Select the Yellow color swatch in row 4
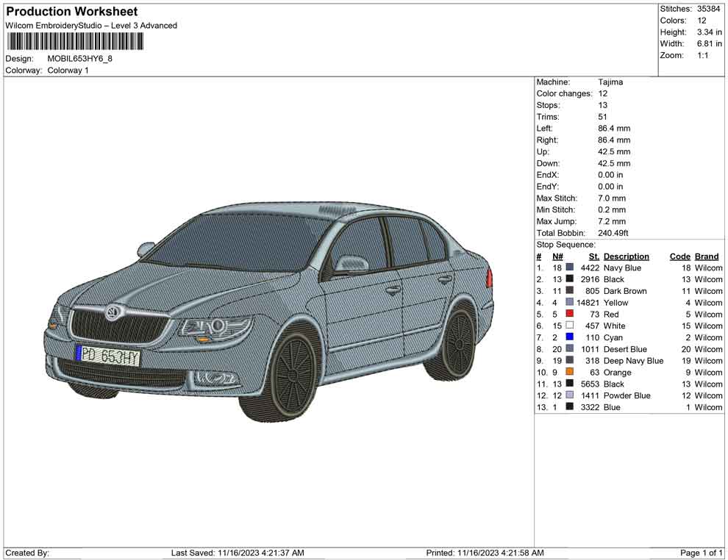728x560 pixels. [571, 302]
